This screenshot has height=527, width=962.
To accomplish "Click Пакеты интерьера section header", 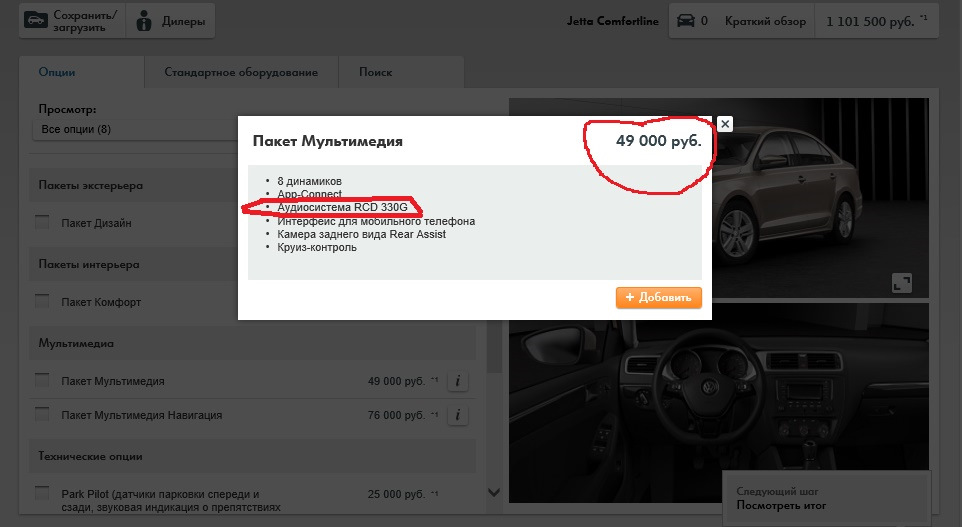I will pos(252,264).
